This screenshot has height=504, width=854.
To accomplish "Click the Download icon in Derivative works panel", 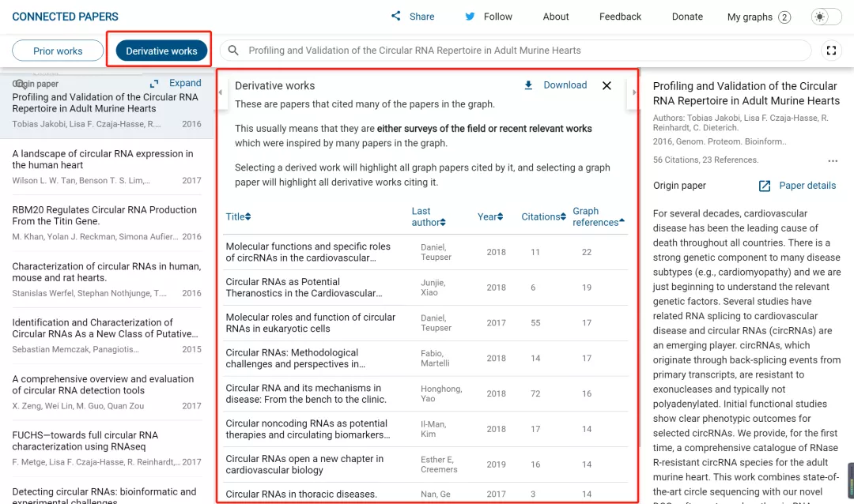I will click(x=528, y=85).
